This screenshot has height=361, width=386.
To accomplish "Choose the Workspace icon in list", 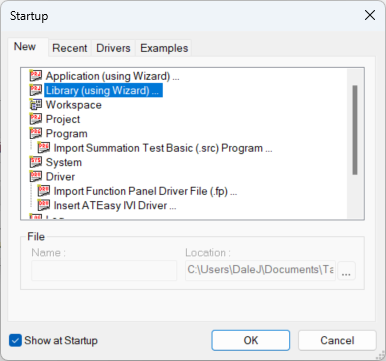I will pos(36,104).
